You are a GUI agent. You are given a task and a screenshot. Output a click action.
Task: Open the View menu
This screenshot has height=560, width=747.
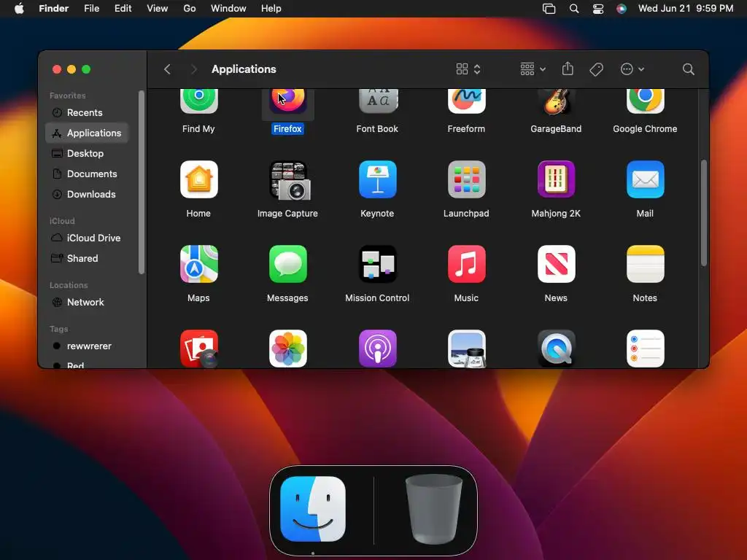[158, 9]
